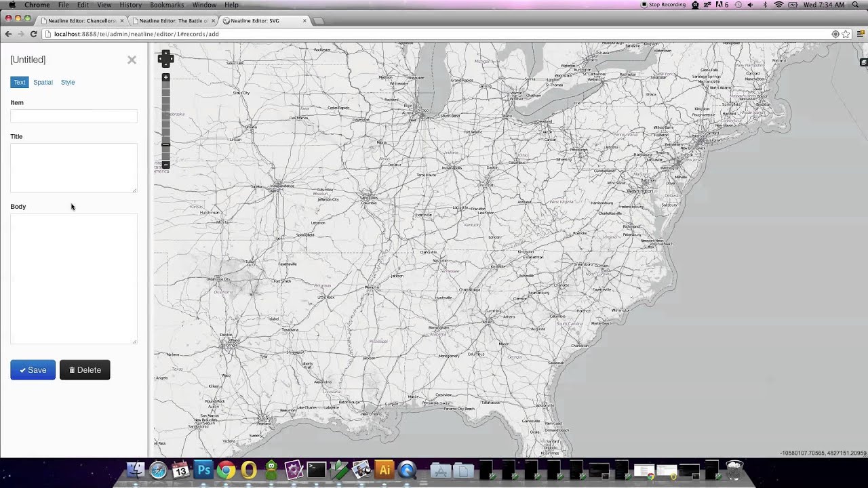Viewport: 868px width, 488px height.
Task: Close the record editing form with the X
Action: point(132,60)
